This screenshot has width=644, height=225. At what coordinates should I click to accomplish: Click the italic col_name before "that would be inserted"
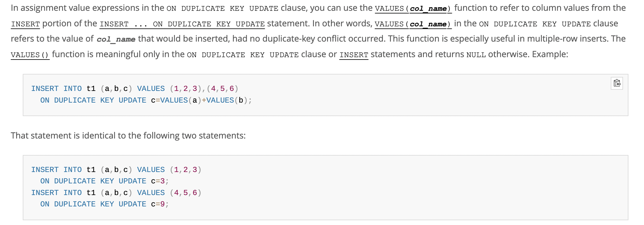point(116,39)
